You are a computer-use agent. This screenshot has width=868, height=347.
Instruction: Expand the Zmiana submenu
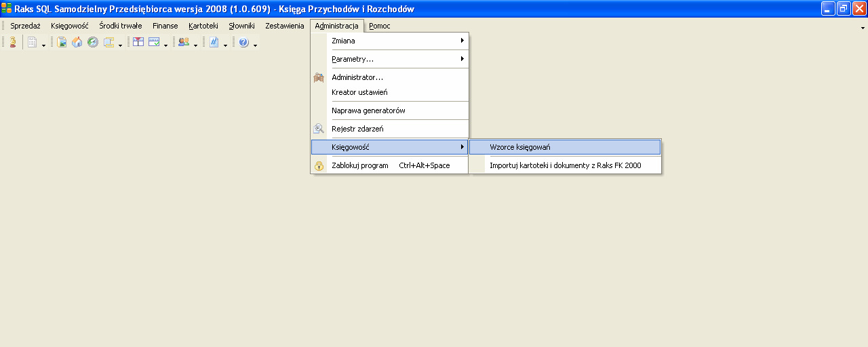(x=390, y=41)
